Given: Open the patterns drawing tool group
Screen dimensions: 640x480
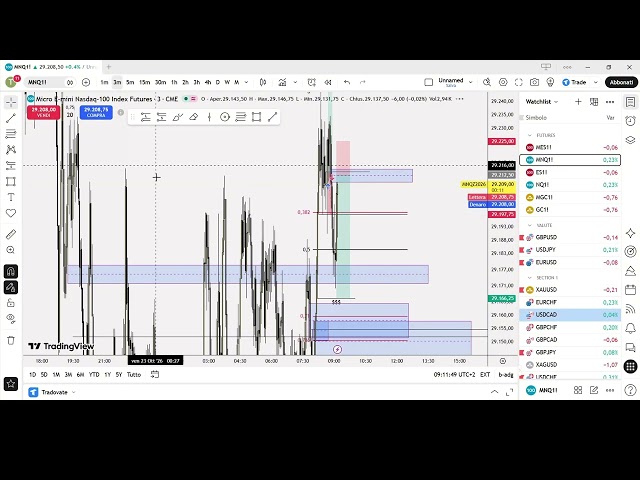Looking at the screenshot, I should (11, 149).
